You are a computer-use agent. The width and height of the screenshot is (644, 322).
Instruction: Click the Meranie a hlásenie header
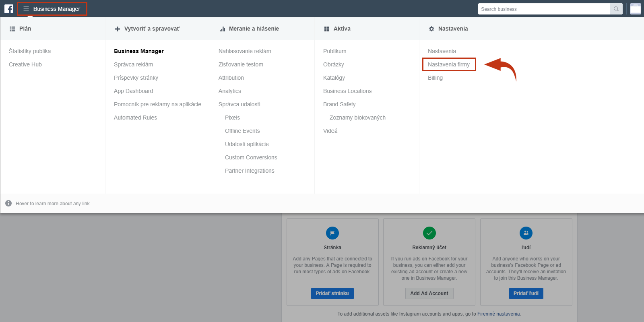tap(254, 29)
